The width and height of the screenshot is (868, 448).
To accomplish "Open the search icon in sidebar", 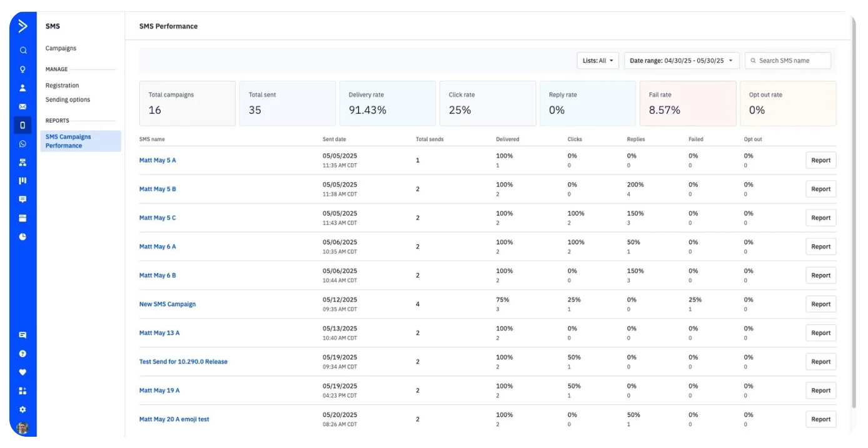I will click(23, 51).
